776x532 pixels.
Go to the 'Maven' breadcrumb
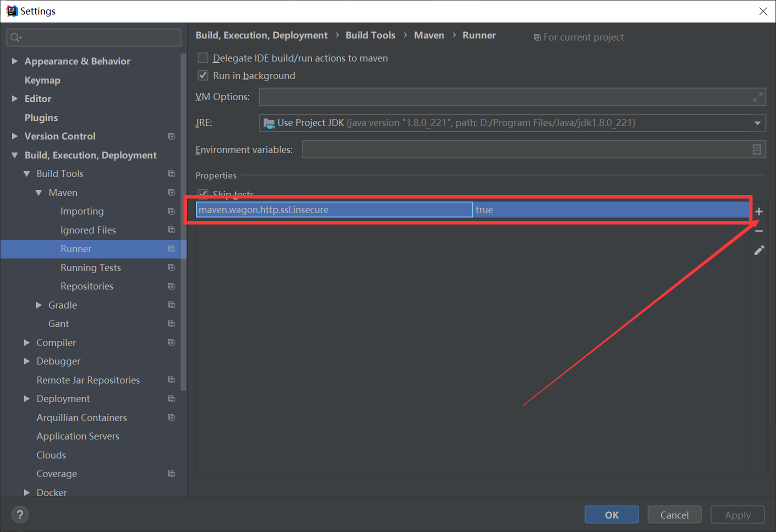[429, 35]
